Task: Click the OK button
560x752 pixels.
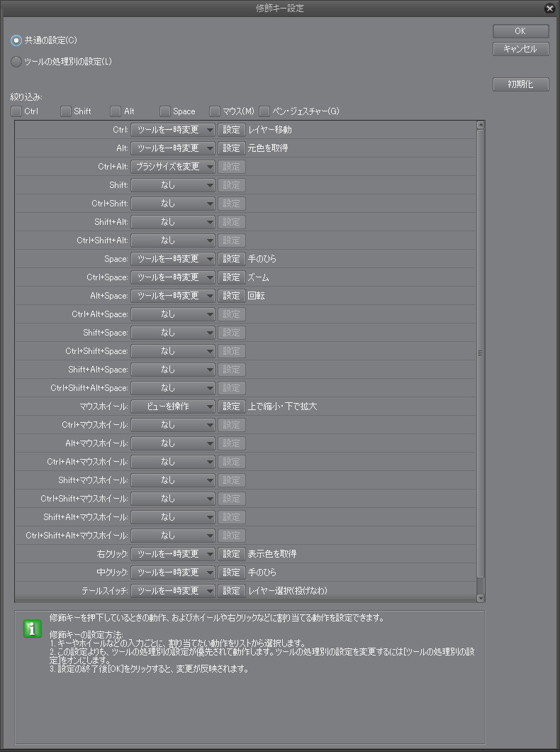Action: click(521, 31)
